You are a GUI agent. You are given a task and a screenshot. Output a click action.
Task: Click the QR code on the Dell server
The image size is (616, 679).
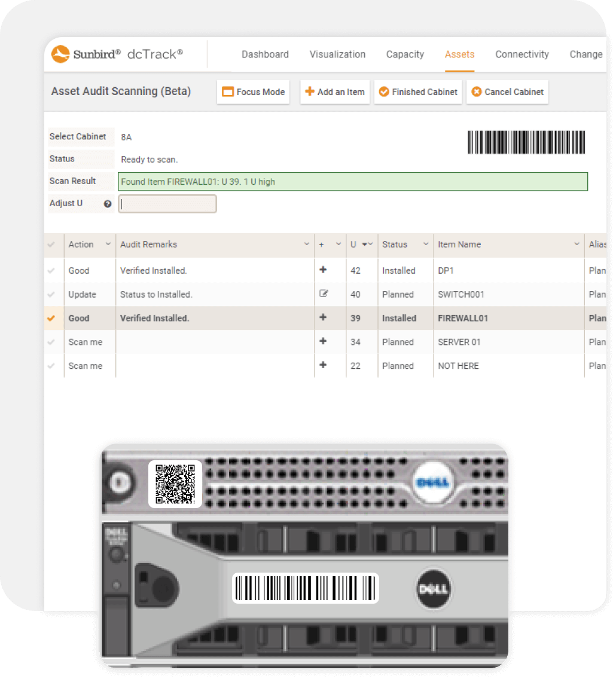click(x=175, y=484)
